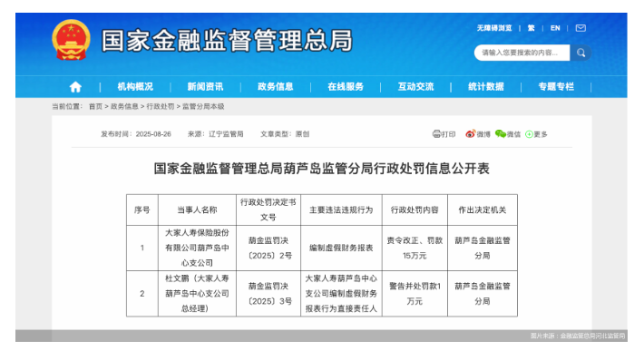Click the home icon in navigation bar
The height and width of the screenshot is (351, 644).
pyautogui.click(x=75, y=87)
